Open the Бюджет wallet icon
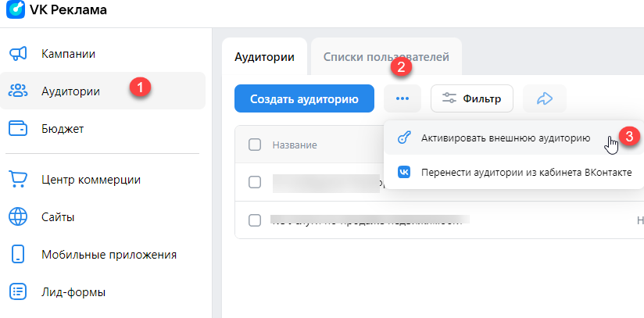Screen dimensions: 644x318 18,129
